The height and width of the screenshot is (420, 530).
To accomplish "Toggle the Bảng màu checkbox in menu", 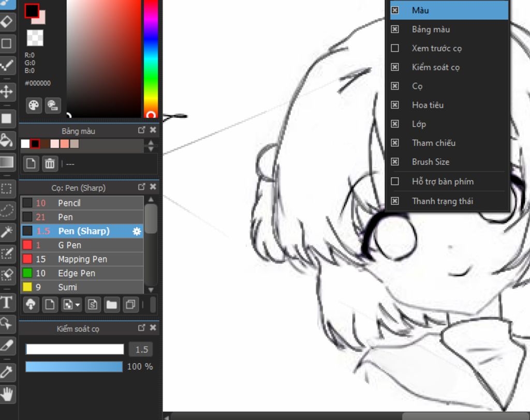I will [395, 29].
